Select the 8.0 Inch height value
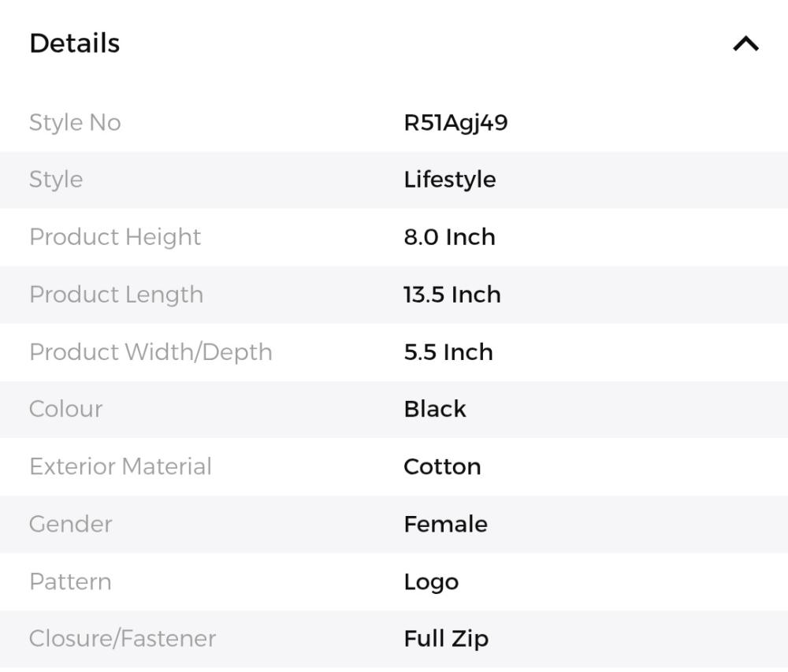This screenshot has width=788, height=672. click(449, 237)
